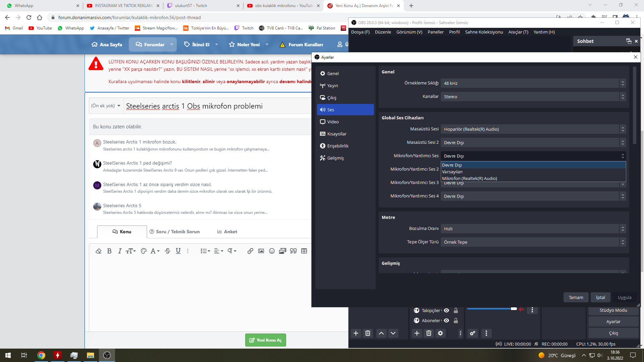Insert a link using the chain icon

tap(250, 251)
